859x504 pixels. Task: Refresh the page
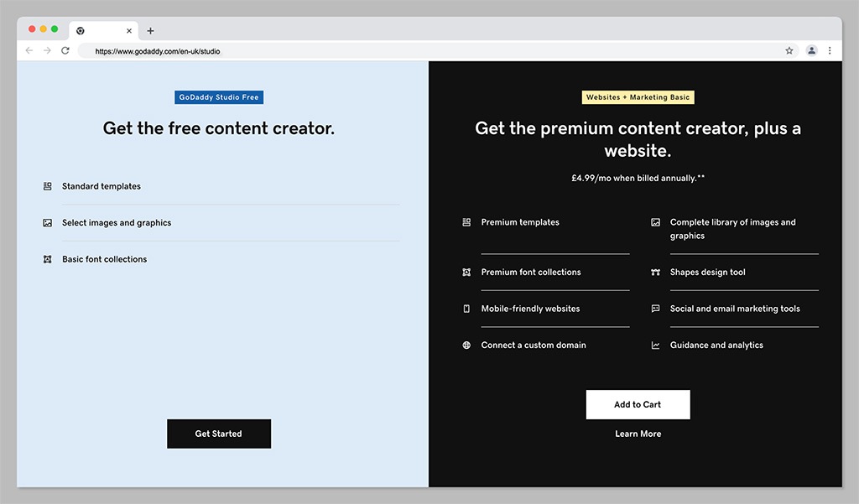click(65, 50)
